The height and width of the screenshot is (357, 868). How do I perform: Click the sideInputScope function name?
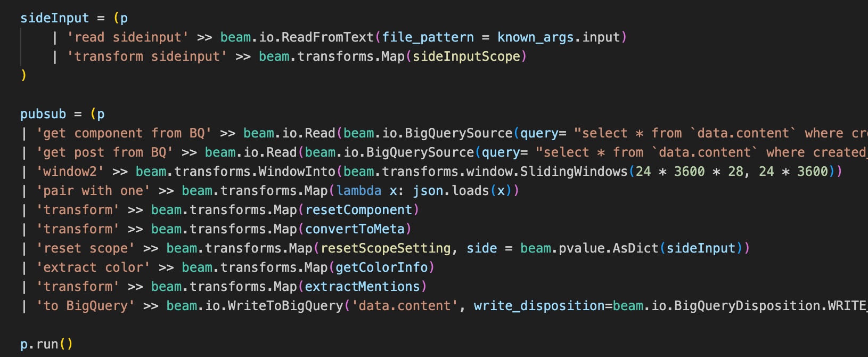tap(466, 56)
